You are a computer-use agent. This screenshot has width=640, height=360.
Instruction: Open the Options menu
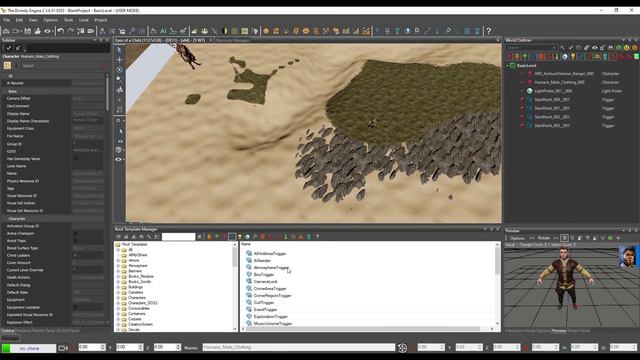click(x=51, y=20)
